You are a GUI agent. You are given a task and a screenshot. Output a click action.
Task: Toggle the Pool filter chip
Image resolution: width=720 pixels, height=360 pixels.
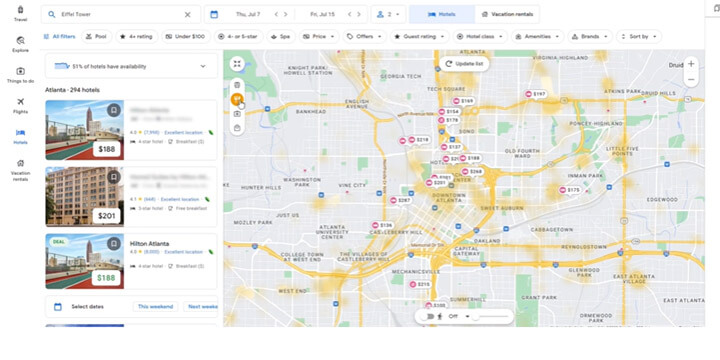(x=96, y=36)
